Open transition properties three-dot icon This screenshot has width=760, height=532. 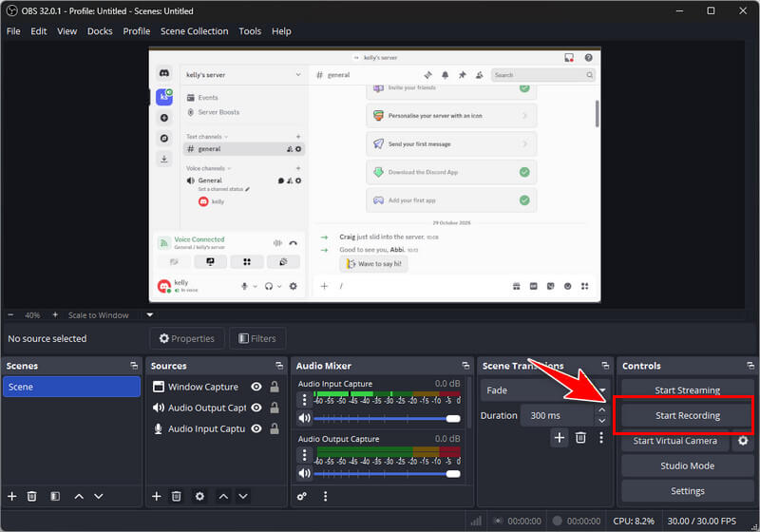coord(601,438)
